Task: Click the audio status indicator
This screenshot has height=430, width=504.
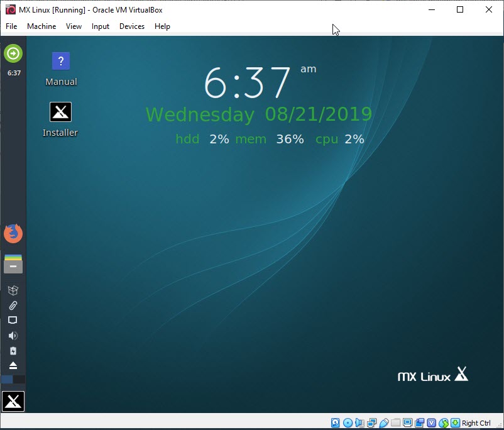Action: click(359, 422)
